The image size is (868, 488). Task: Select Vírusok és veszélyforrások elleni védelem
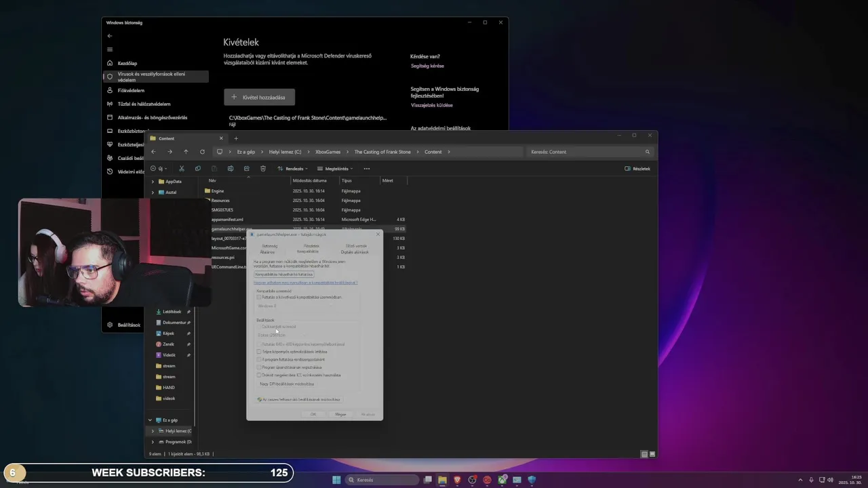tap(157, 77)
